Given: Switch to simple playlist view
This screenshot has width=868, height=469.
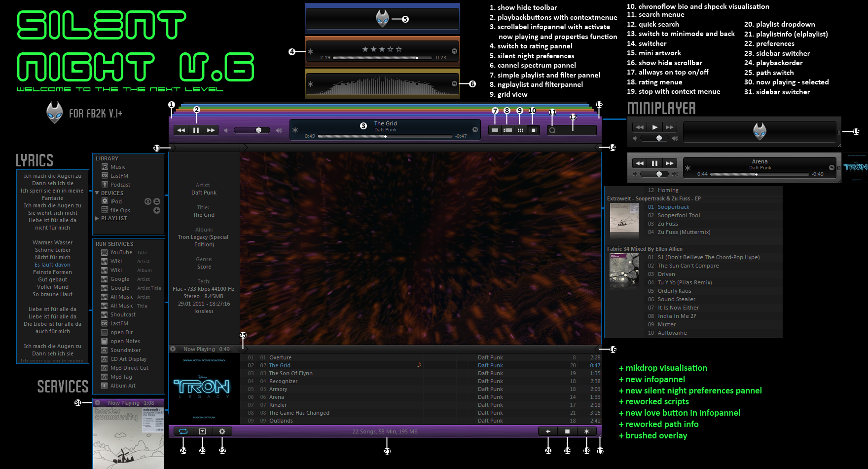Looking at the screenshot, I should click(495, 130).
